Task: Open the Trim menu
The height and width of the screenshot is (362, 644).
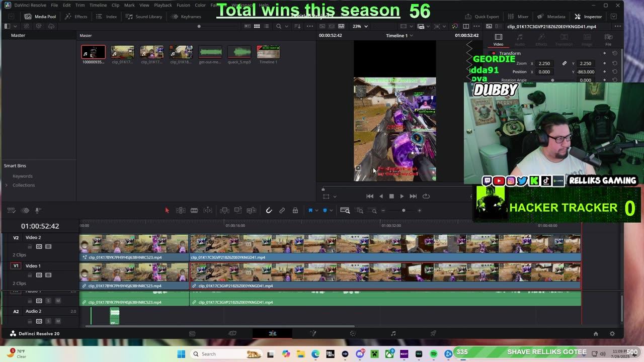Action: pyautogui.click(x=80, y=5)
